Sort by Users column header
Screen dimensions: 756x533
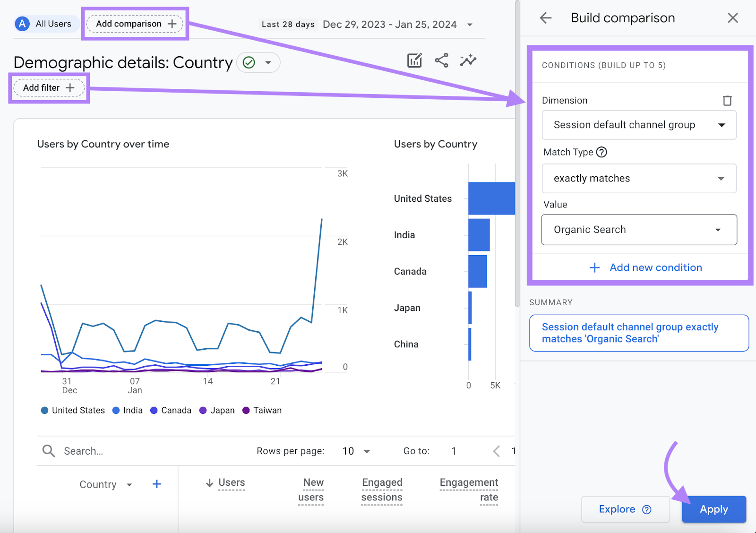click(x=232, y=482)
